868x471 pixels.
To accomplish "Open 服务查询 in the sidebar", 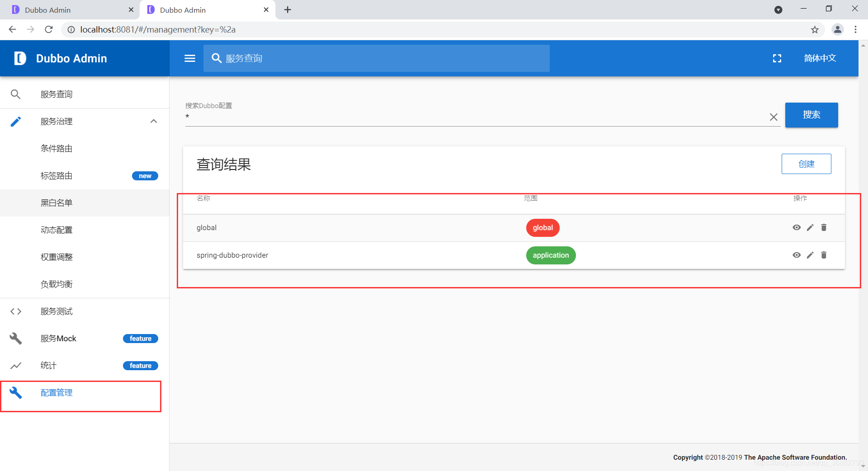I will 85,94.
